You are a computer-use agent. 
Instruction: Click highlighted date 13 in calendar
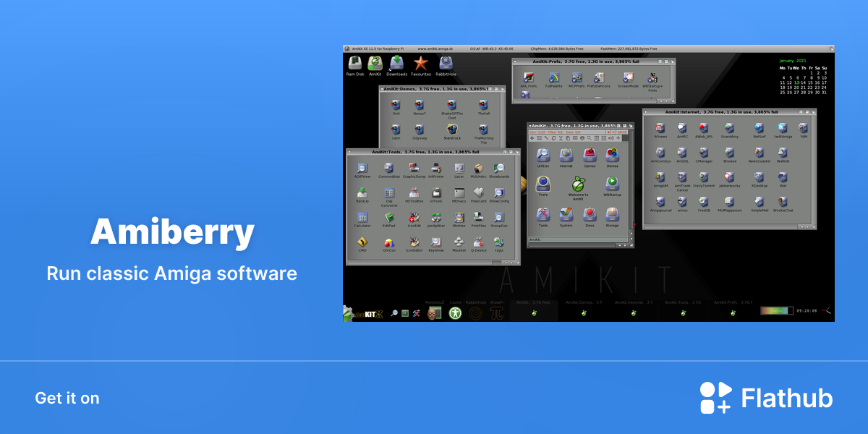796,82
